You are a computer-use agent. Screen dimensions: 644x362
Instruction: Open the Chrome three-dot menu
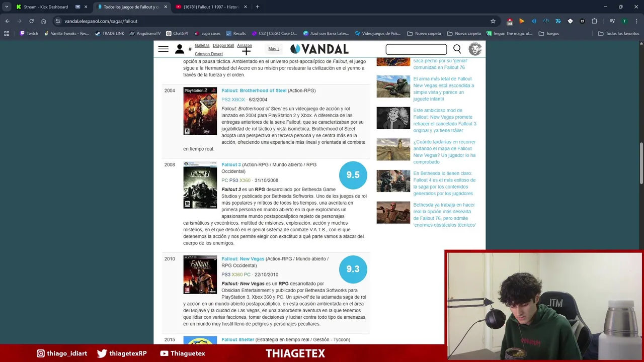click(636, 21)
